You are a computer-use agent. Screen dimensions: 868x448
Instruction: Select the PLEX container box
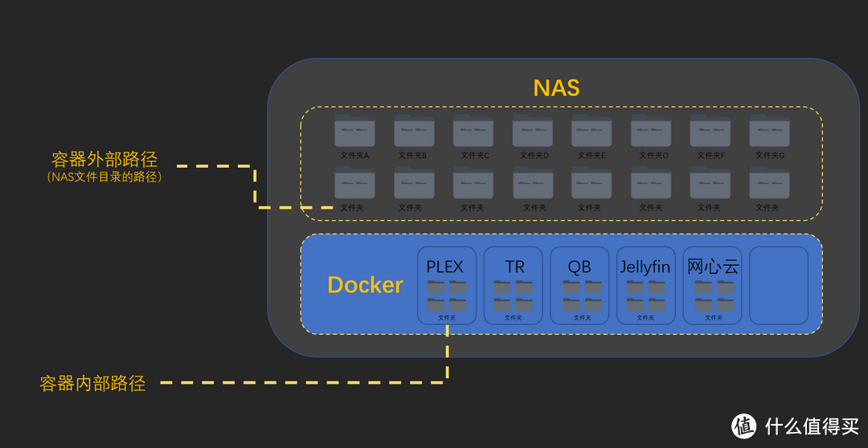[447, 285]
